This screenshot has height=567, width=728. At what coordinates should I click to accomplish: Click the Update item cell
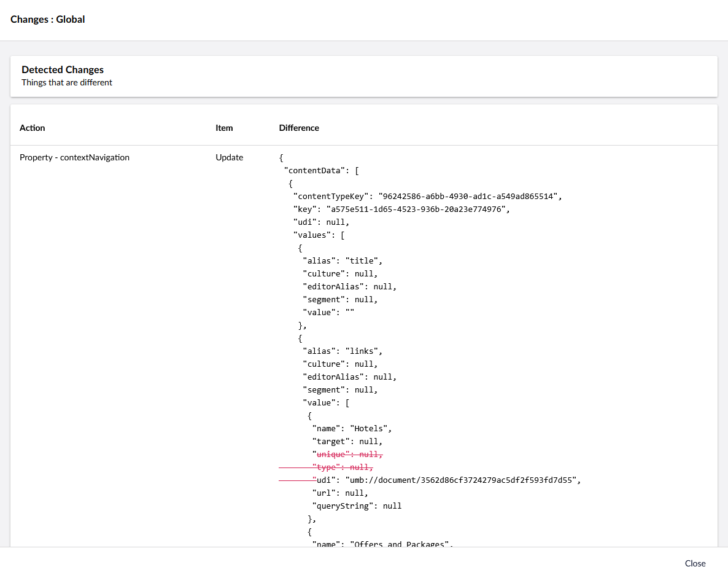pyautogui.click(x=230, y=157)
